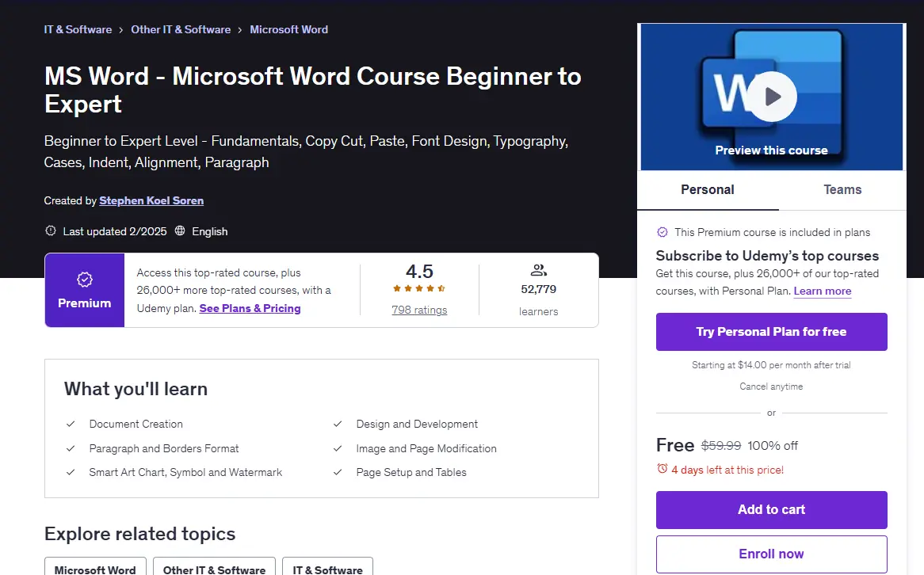Click the struck-through $59.99 price
This screenshot has width=924, height=575.
pos(721,446)
